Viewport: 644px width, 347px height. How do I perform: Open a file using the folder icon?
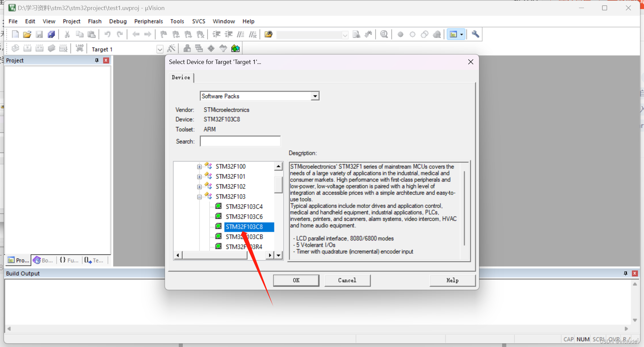(27, 34)
